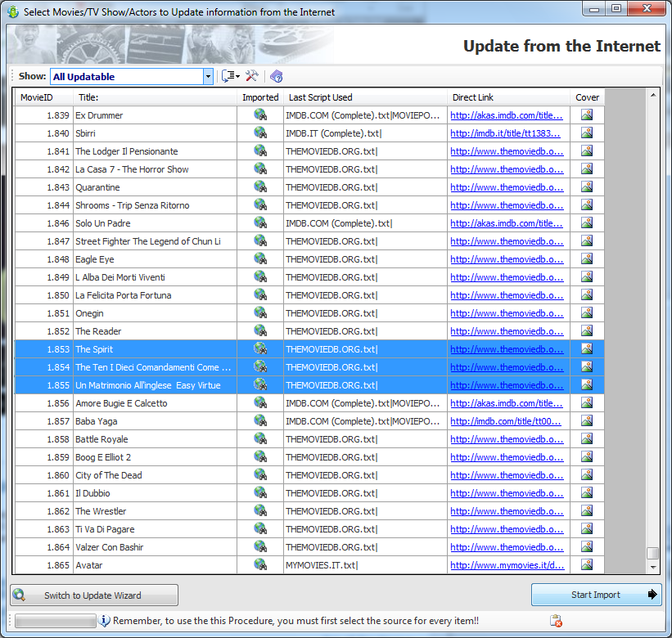Click the Imported globe icon for Avatar
Image resolution: width=672 pixels, height=638 pixels.
[260, 564]
